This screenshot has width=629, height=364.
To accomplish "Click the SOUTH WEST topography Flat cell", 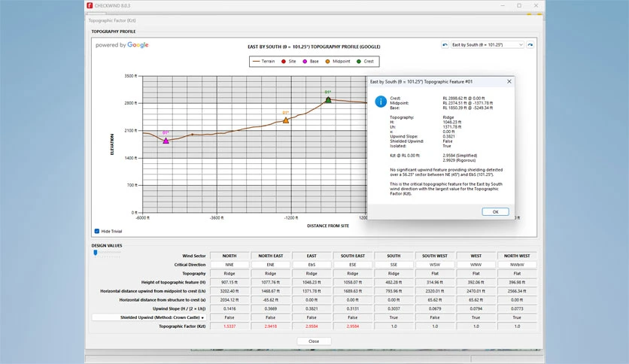I will click(435, 274).
